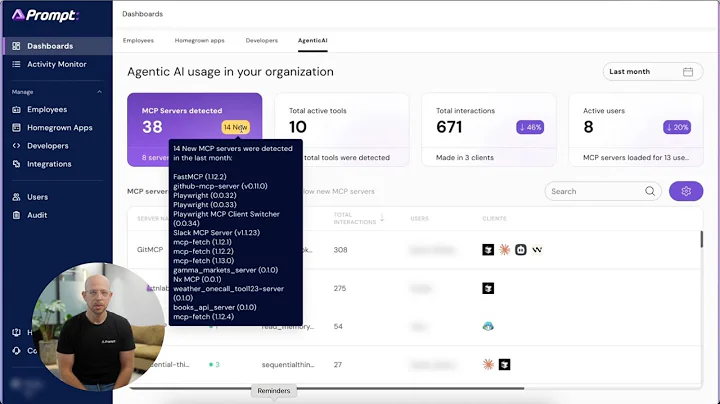The width and height of the screenshot is (720, 404).
Task: Click the 54 interactions value
Action: tap(338, 326)
